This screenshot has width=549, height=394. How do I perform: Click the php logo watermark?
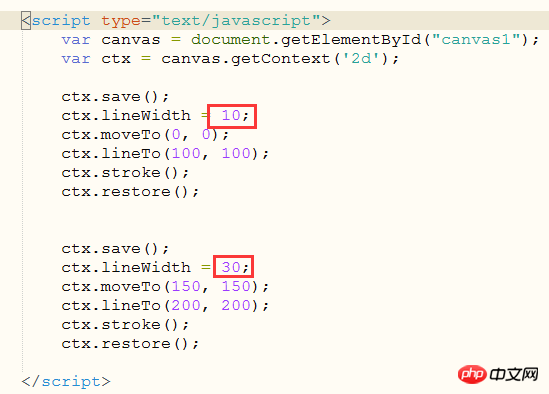click(472, 374)
